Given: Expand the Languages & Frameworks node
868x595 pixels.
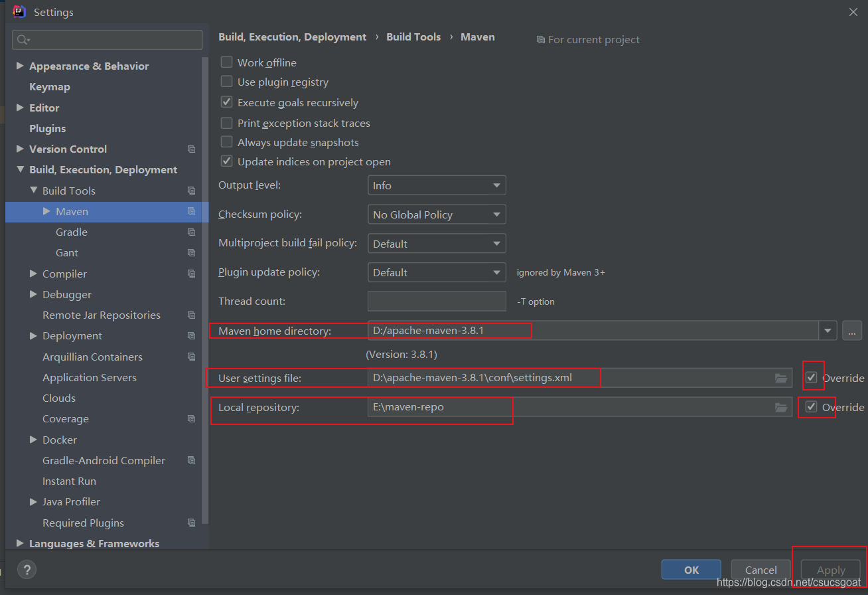Looking at the screenshot, I should point(20,543).
